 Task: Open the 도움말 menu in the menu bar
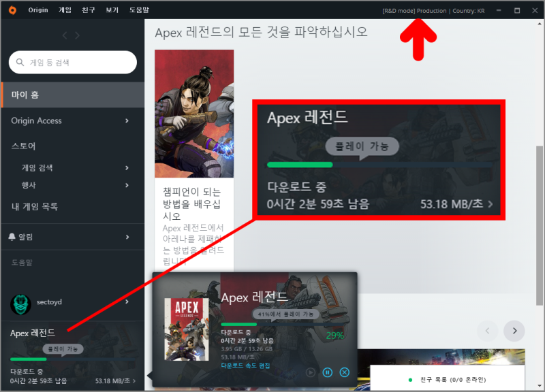pos(139,10)
